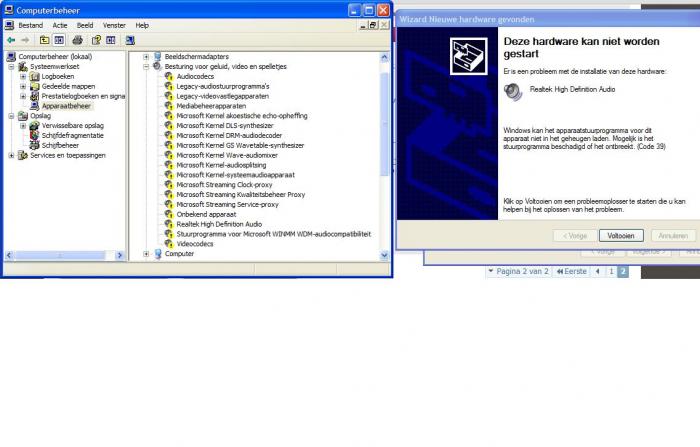Click the Vorige button in the wizard
The width and height of the screenshot is (700, 447).
click(x=575, y=236)
